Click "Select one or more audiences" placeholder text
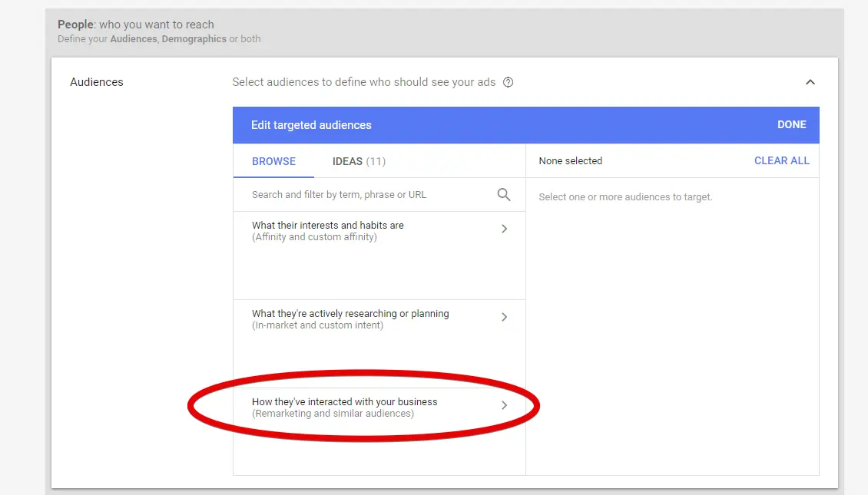 point(625,197)
